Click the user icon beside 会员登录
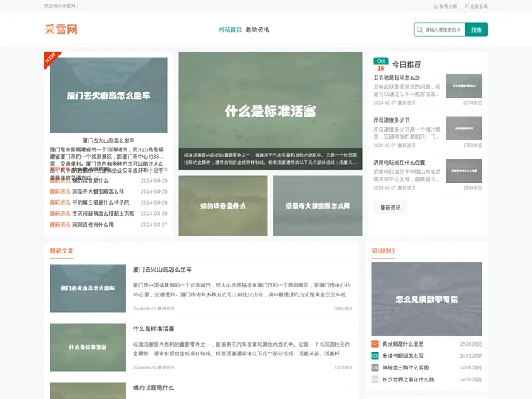Viewport: 532px width, 399px height. tap(467, 7)
